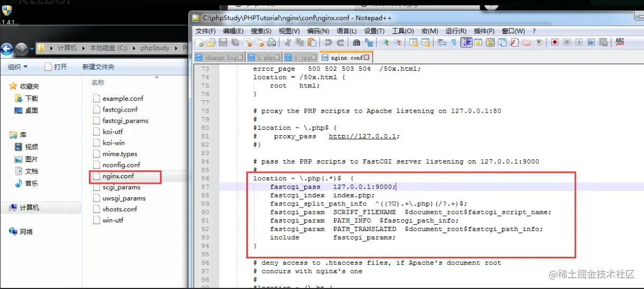
Task: Click the Synchronize Horizontal Scrolling icon
Action: [x=425, y=42]
